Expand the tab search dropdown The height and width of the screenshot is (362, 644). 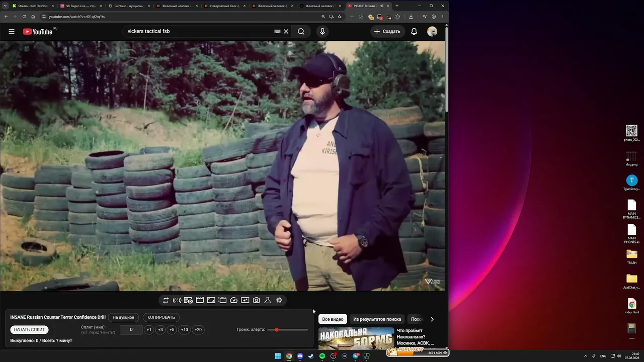click(5, 6)
